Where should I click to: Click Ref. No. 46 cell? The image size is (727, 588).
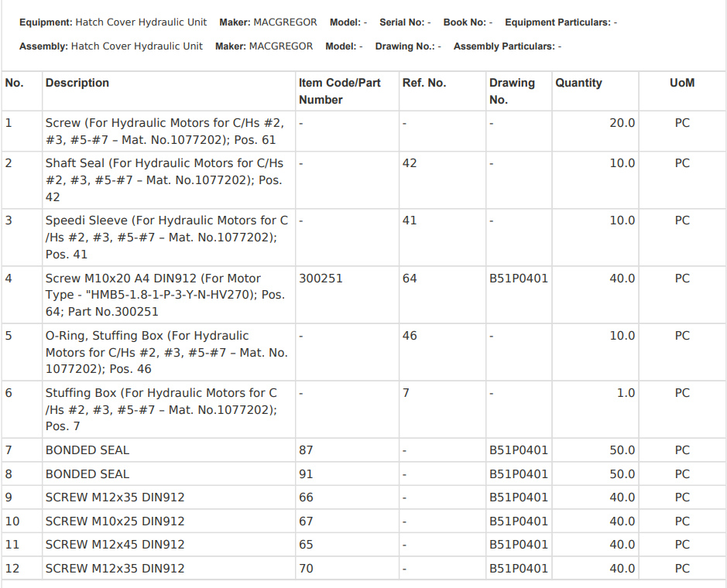410,336
